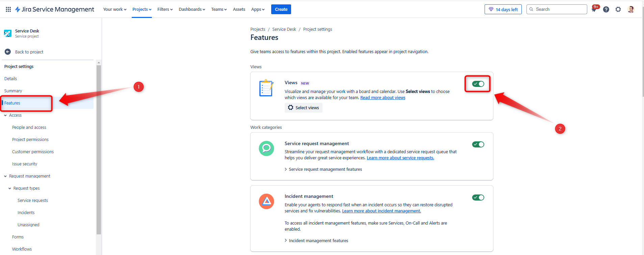Click the Service Desk project icon
The image size is (644, 255).
[x=8, y=33]
